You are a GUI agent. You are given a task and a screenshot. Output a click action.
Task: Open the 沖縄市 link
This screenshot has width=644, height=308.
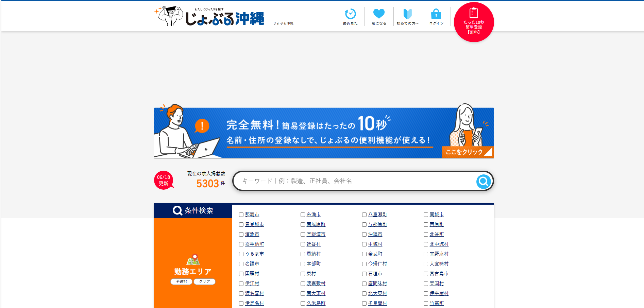click(x=375, y=234)
